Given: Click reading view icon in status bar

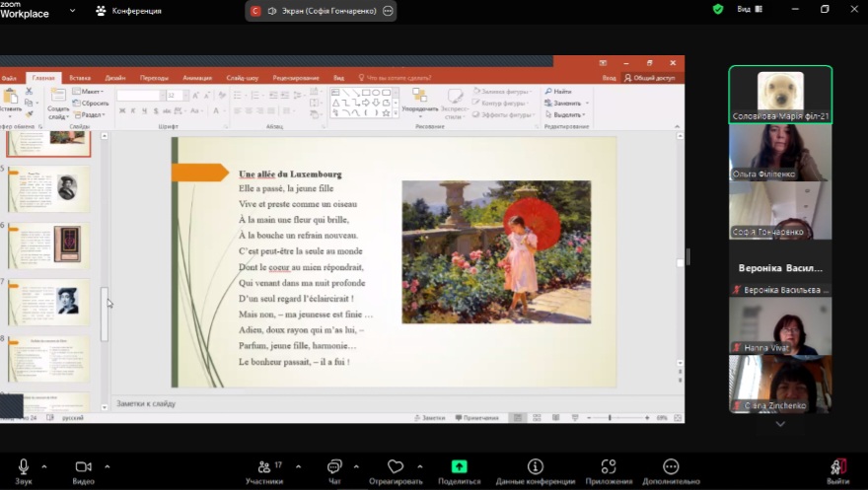Looking at the screenshot, I should pyautogui.click(x=555, y=418).
